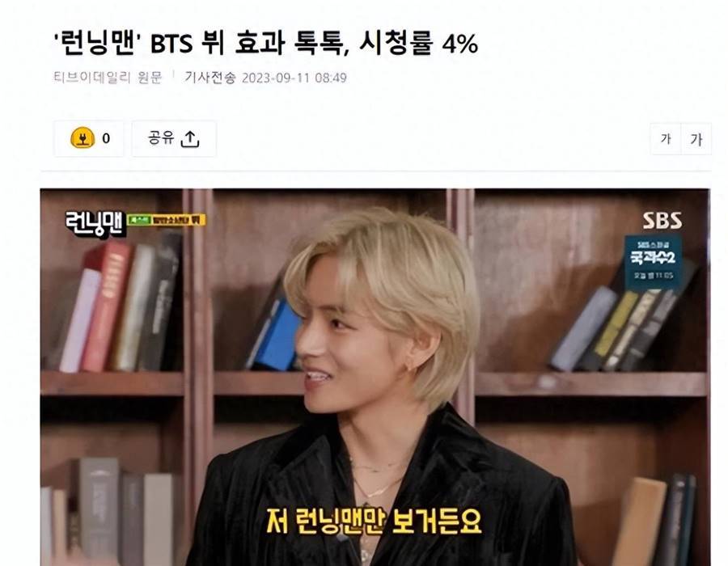Click the red book on the left shelf
Image resolution: width=728 pixels, height=566 pixels.
tap(106, 306)
